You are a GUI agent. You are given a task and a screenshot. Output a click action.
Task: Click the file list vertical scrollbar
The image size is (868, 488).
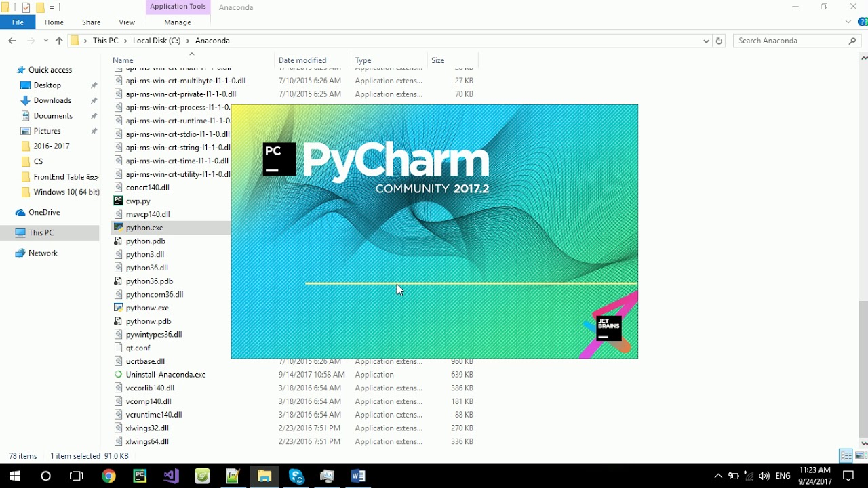(863, 369)
